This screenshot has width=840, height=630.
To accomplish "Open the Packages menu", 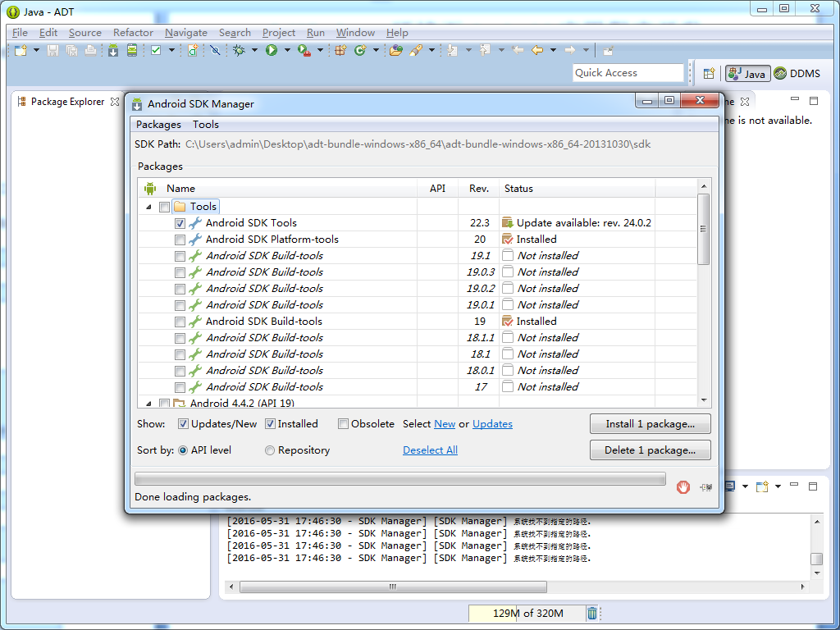I will [158, 125].
